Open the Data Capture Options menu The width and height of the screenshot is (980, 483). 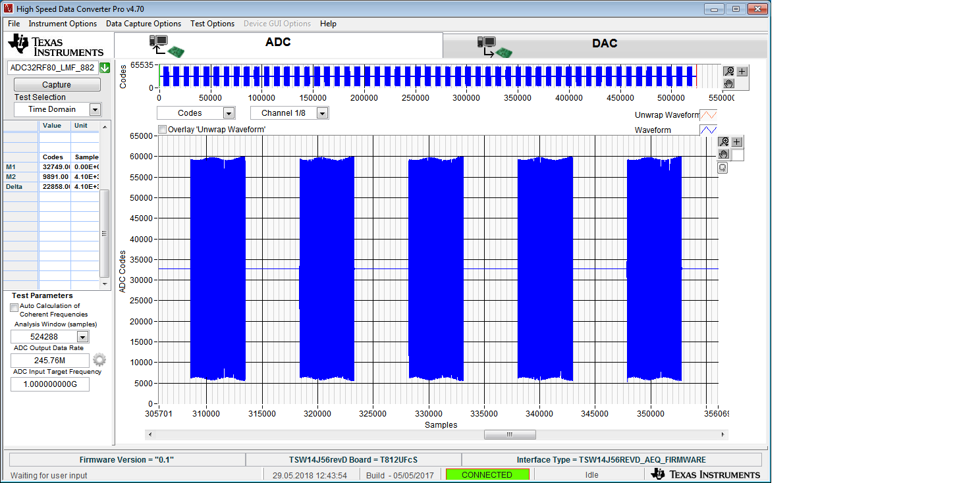coord(144,24)
